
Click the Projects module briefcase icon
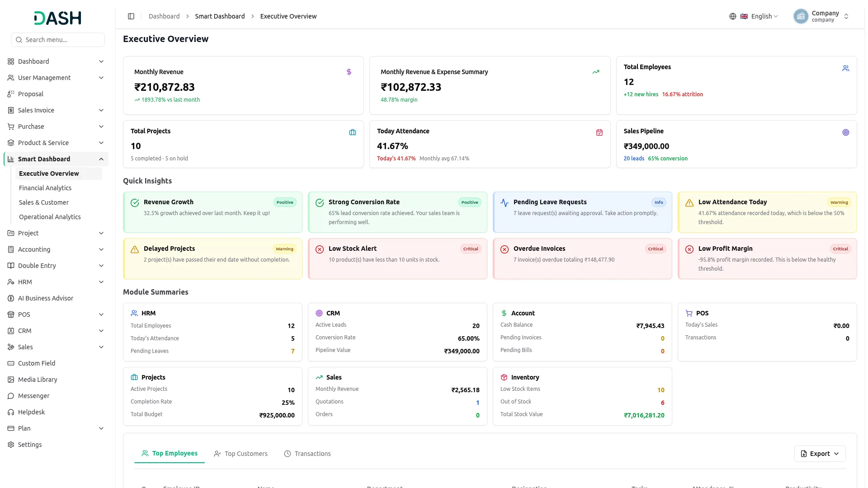click(x=134, y=377)
